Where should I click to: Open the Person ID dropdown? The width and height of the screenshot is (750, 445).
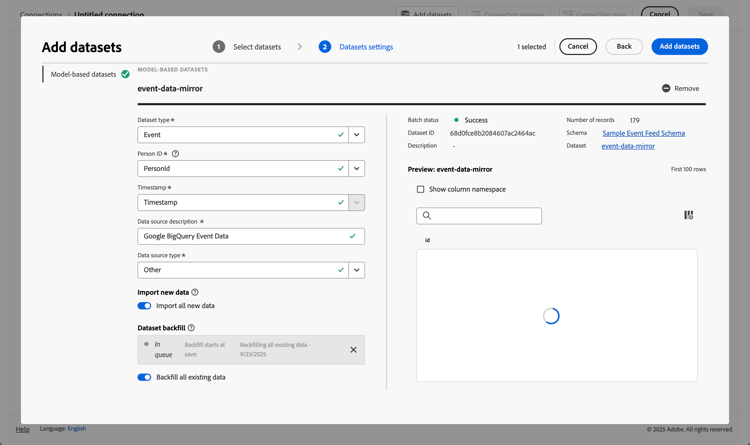[356, 168]
